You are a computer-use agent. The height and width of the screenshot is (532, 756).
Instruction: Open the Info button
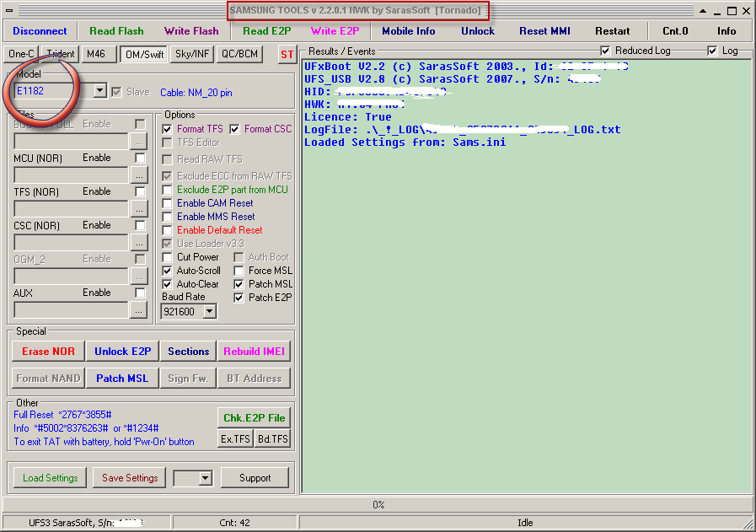click(727, 31)
